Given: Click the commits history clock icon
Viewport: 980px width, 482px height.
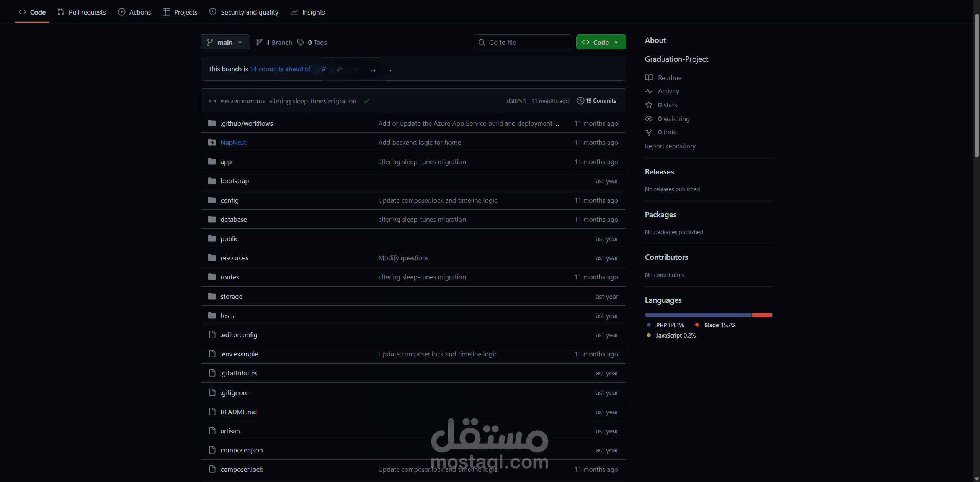Looking at the screenshot, I should point(580,100).
